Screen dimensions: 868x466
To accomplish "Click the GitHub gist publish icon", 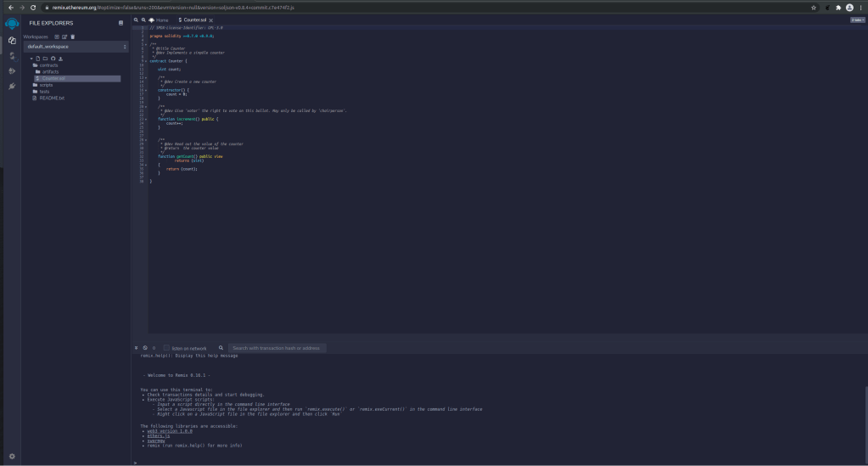I will (x=54, y=59).
